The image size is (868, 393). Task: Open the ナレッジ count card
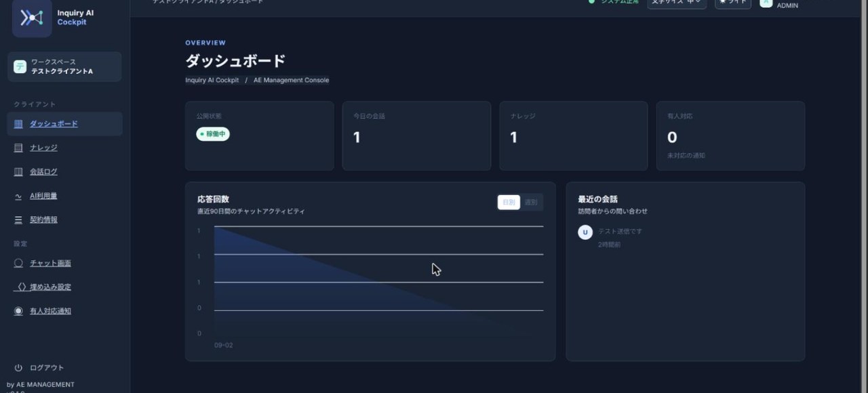coord(574,136)
